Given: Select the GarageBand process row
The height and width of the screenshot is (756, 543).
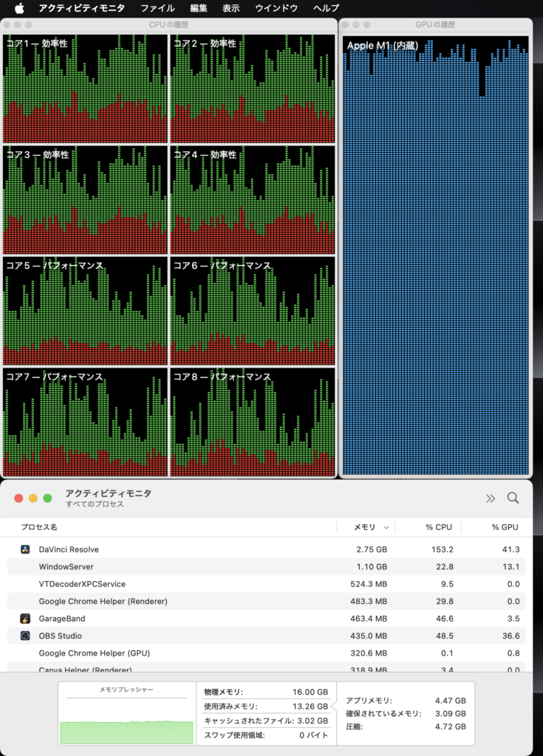Looking at the screenshot, I should coord(266,619).
